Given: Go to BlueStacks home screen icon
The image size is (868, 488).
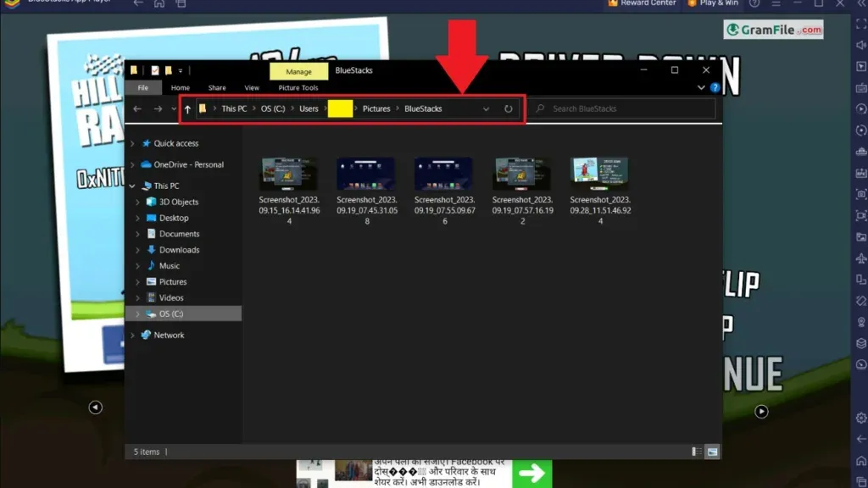Looking at the screenshot, I should 159,3.
